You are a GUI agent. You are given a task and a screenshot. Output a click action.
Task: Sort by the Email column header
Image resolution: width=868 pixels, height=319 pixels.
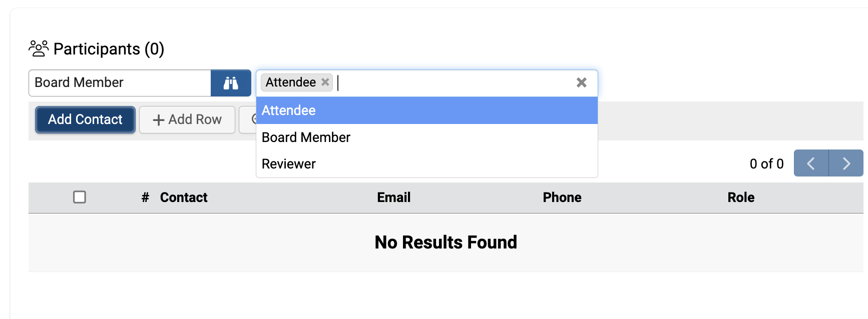(x=393, y=197)
